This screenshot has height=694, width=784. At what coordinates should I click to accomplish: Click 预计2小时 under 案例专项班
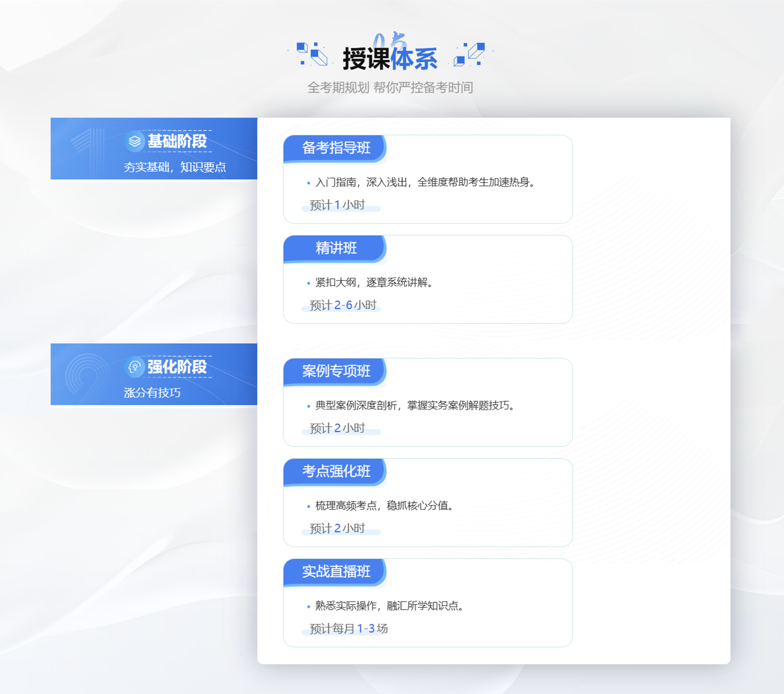337,428
